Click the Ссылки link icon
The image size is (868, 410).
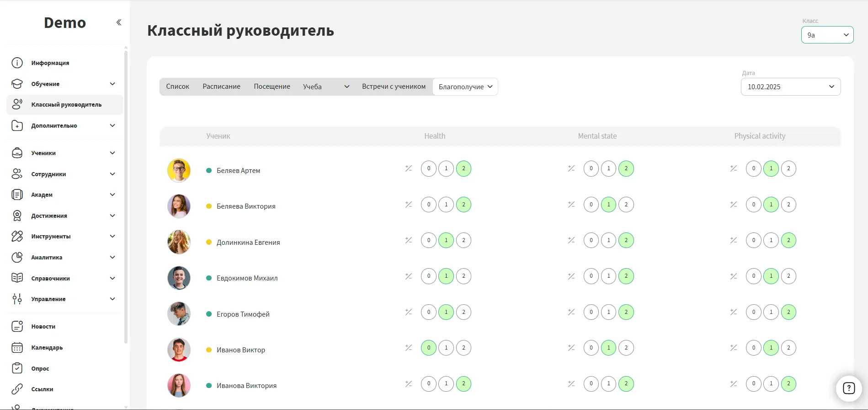tap(17, 389)
